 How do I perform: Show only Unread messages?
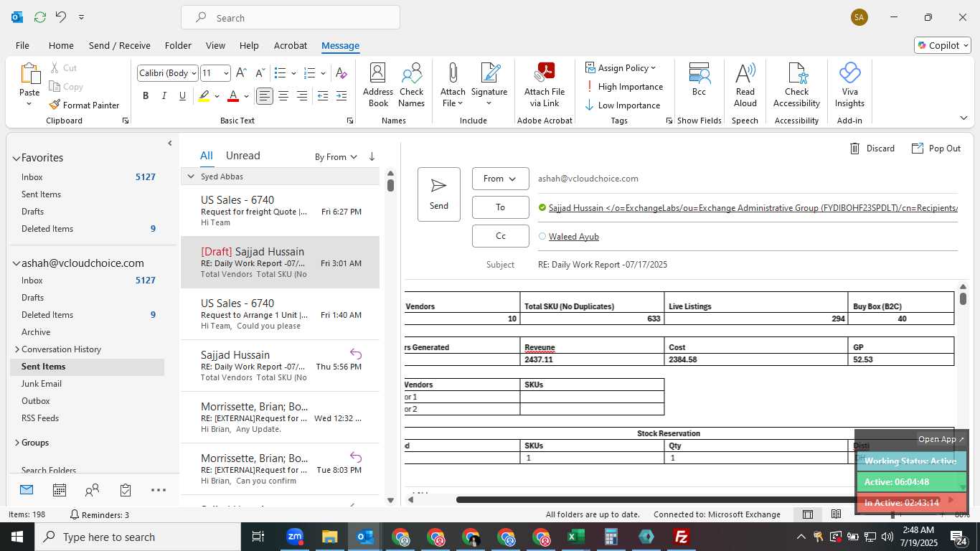click(242, 156)
